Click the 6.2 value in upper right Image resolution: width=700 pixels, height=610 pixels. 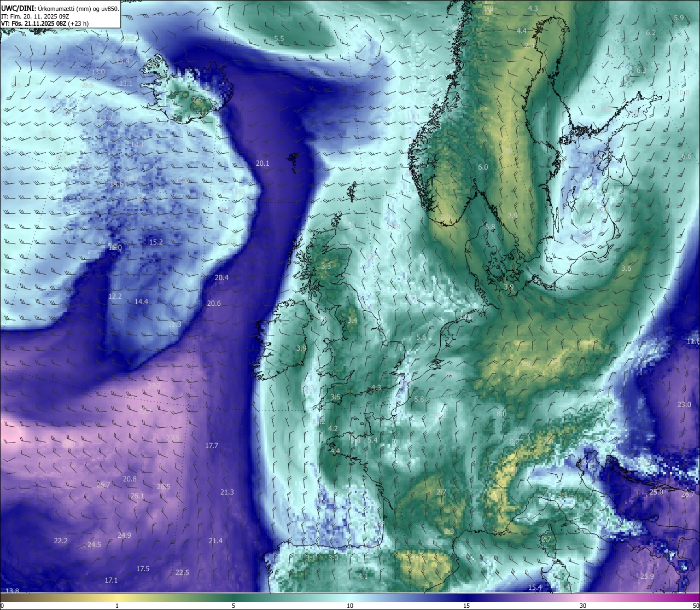[x=651, y=32]
